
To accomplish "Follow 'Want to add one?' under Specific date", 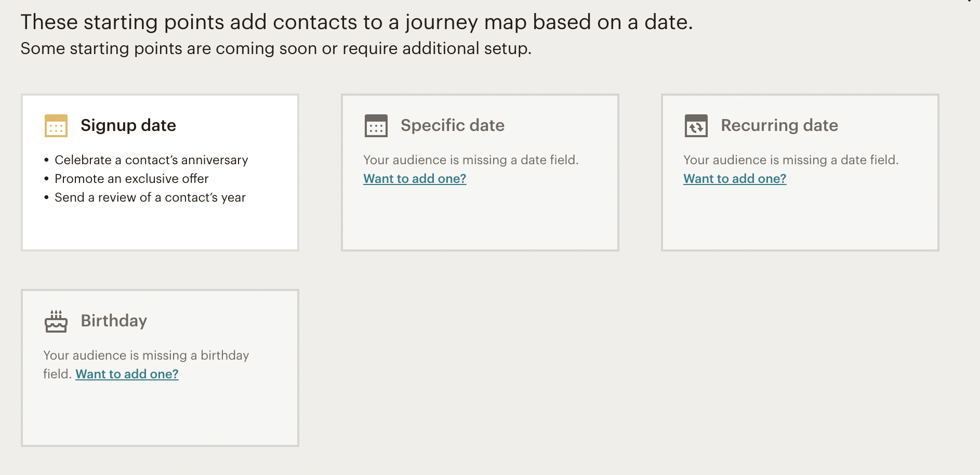I will pyautogui.click(x=415, y=178).
